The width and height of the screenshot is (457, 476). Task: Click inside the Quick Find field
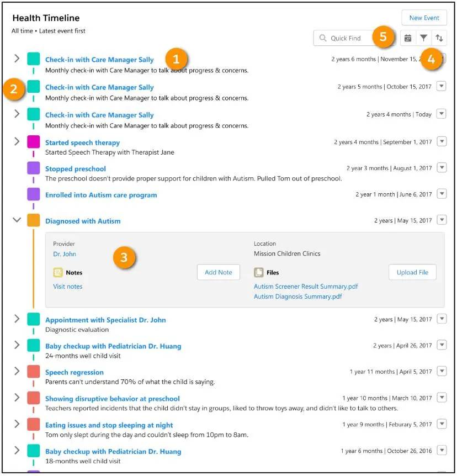(353, 38)
